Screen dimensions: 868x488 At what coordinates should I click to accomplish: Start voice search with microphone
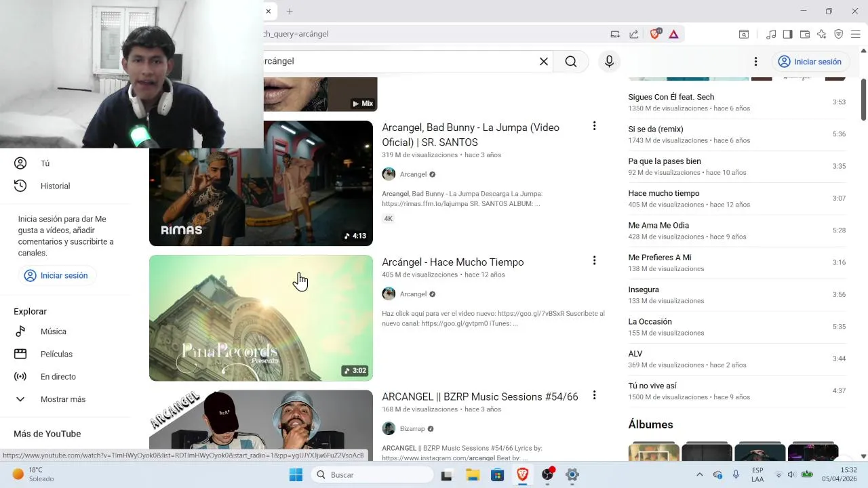tap(609, 62)
